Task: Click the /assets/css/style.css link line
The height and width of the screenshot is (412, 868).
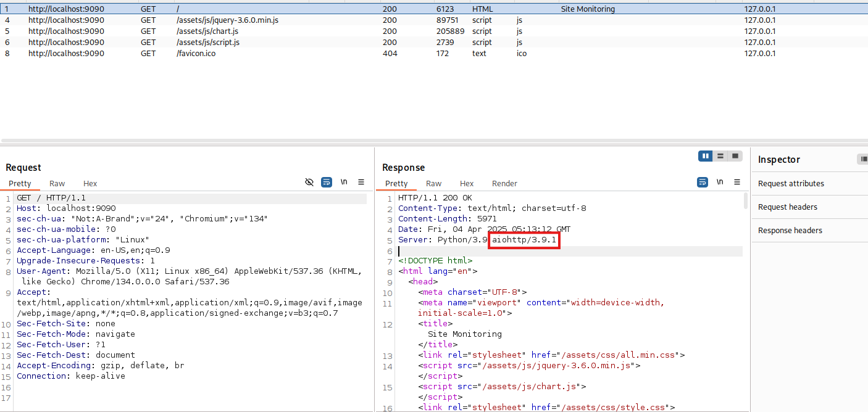Action: click(546, 408)
